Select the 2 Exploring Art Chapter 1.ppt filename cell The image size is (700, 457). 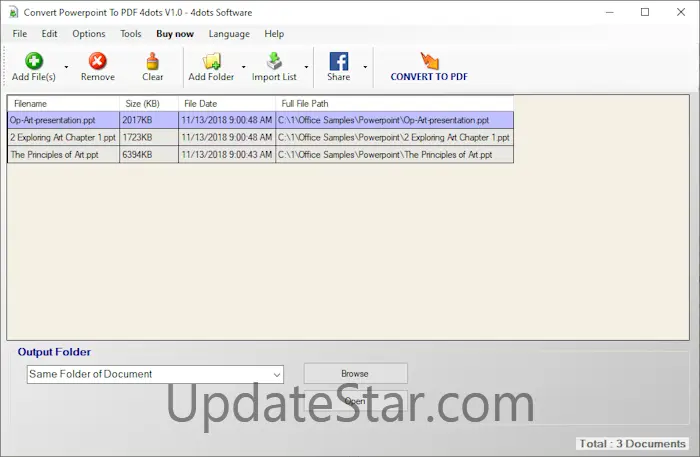(x=63, y=137)
